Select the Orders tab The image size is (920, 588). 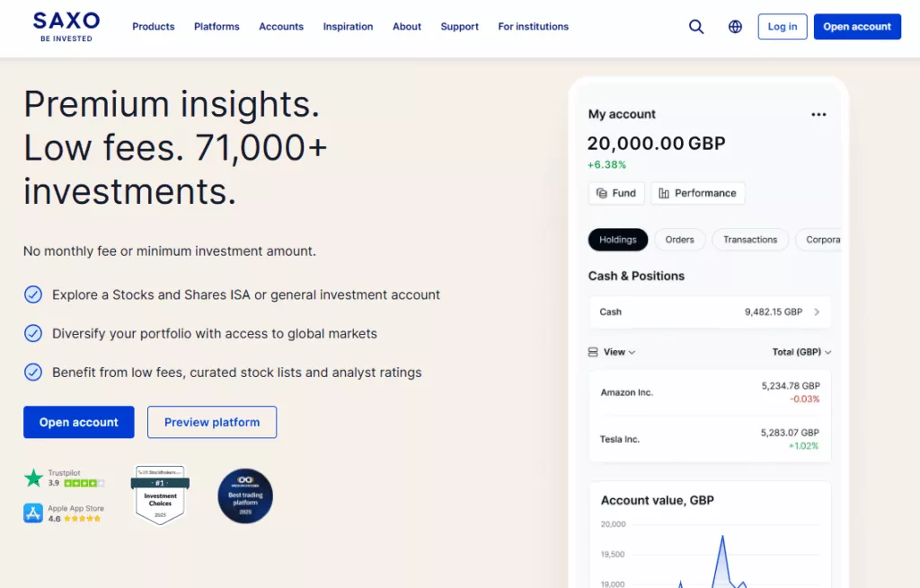tap(679, 239)
